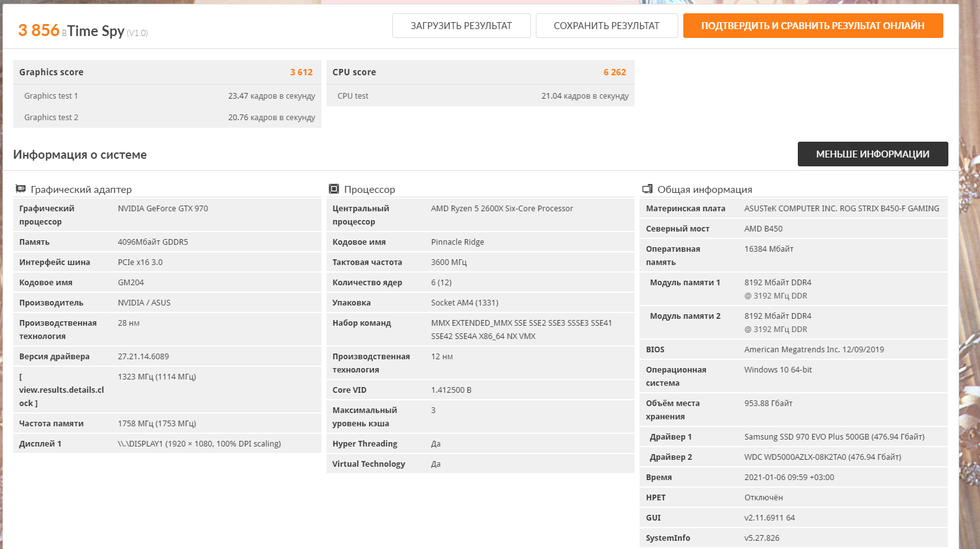Click the PCIe x16 3.0 value
The image size is (980, 549).
(140, 262)
